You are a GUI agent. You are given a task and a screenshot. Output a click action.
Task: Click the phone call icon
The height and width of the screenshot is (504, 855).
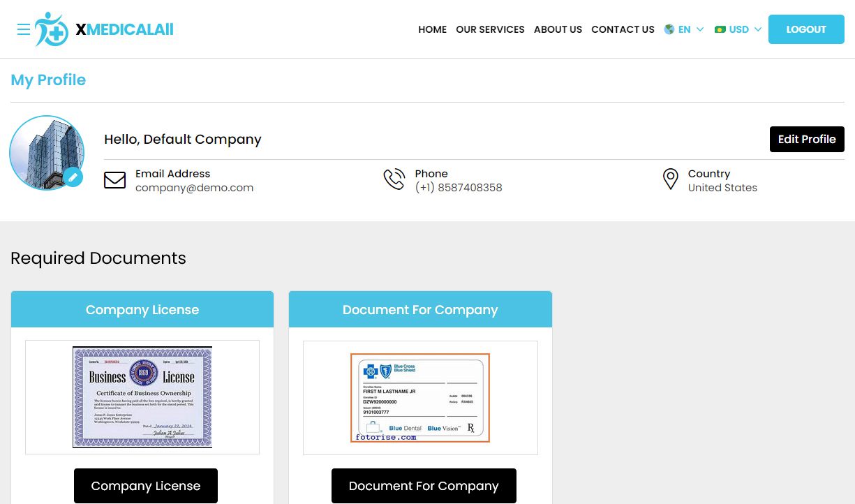point(394,179)
